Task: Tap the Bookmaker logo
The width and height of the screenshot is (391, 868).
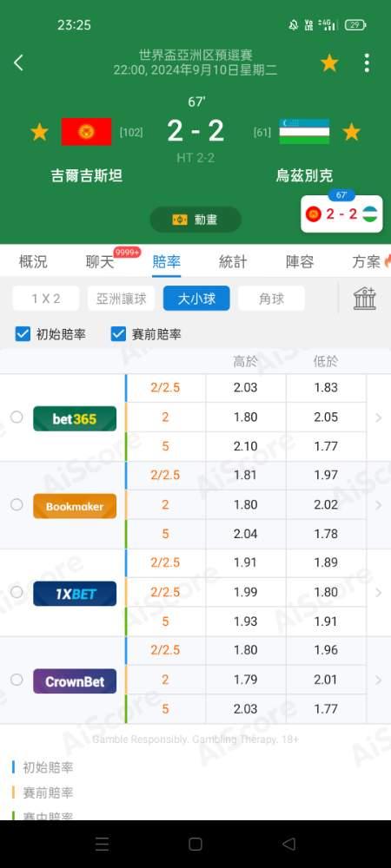Action: coord(75,506)
